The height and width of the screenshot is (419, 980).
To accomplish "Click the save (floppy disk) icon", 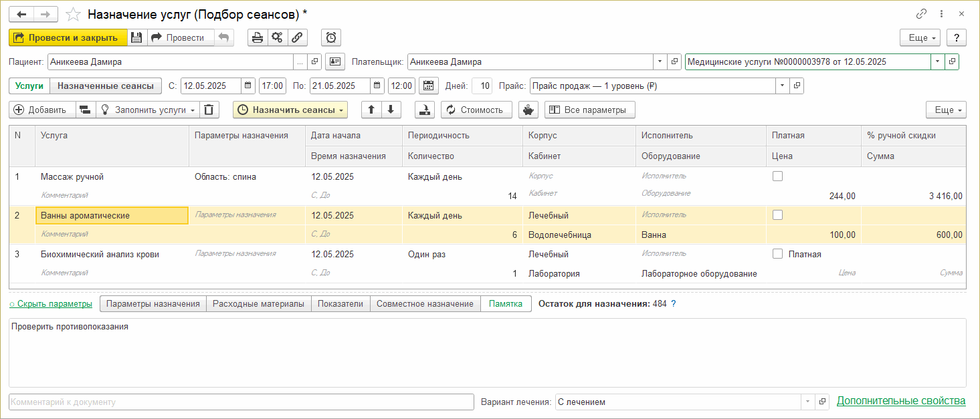I will [x=137, y=37].
